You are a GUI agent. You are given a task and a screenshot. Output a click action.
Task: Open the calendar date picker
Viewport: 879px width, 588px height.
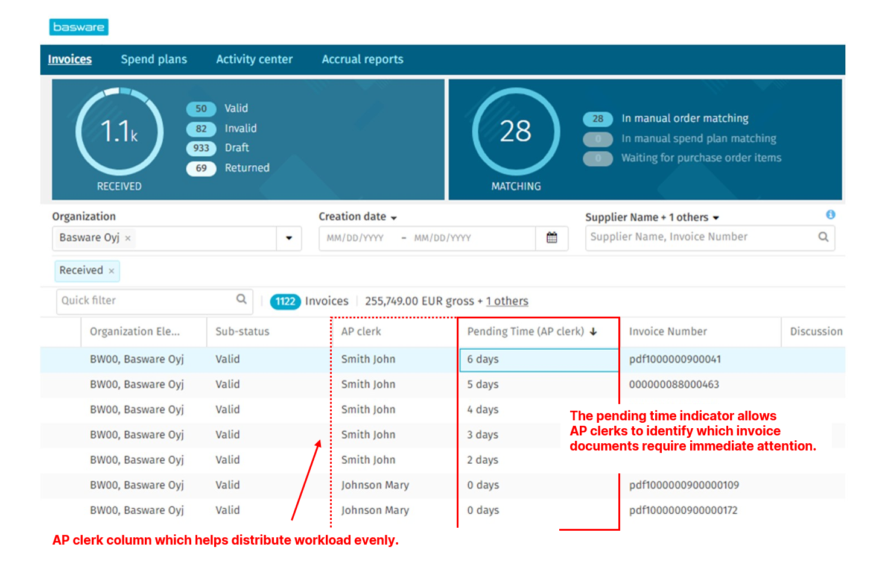tap(552, 238)
